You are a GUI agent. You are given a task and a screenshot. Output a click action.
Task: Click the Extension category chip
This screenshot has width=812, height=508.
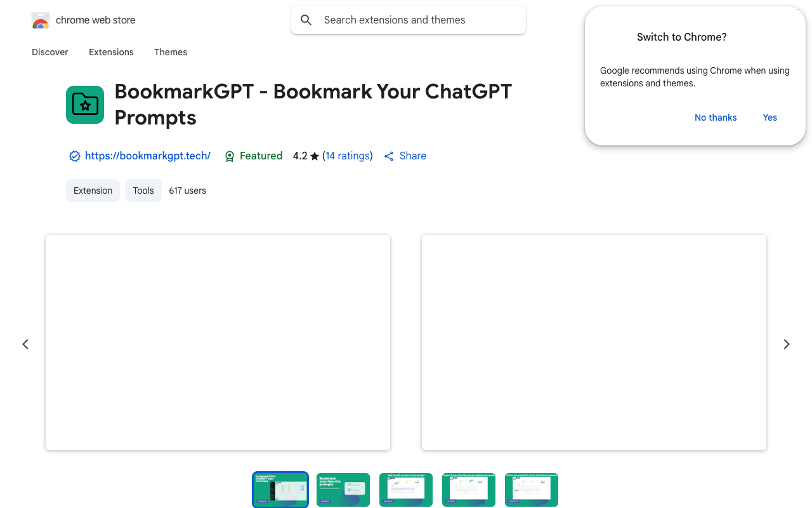[93, 190]
